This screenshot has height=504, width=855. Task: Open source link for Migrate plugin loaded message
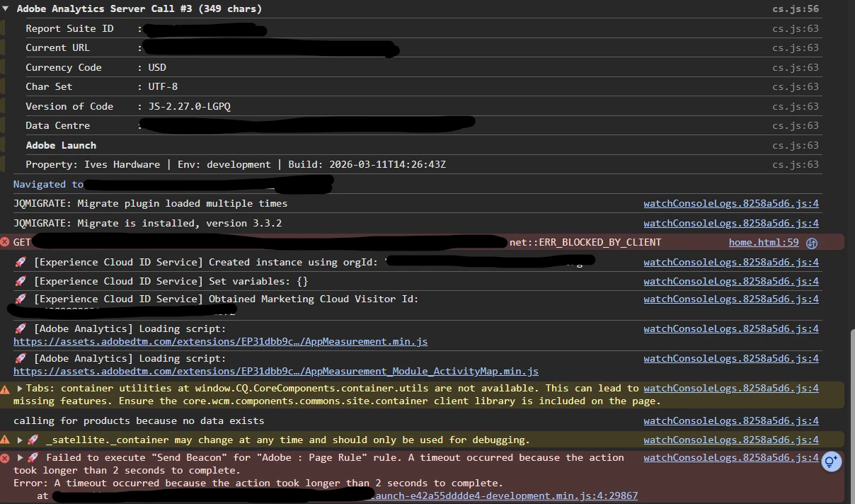click(731, 203)
